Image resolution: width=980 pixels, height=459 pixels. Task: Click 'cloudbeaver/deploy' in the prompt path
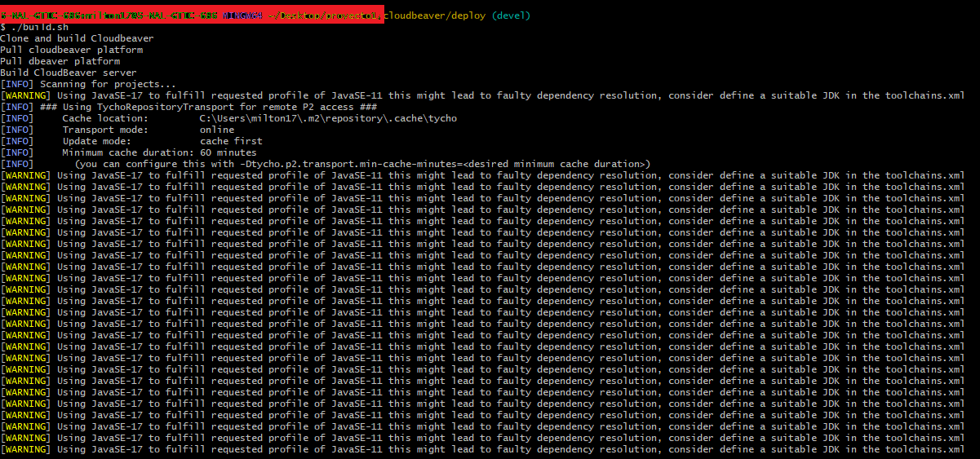tap(435, 15)
